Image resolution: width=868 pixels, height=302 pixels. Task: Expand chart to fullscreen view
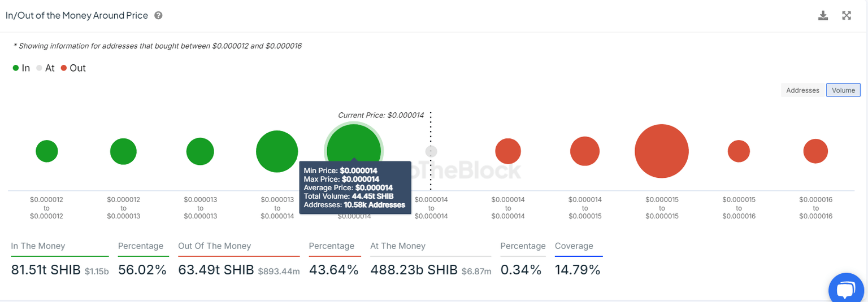pyautogui.click(x=846, y=16)
